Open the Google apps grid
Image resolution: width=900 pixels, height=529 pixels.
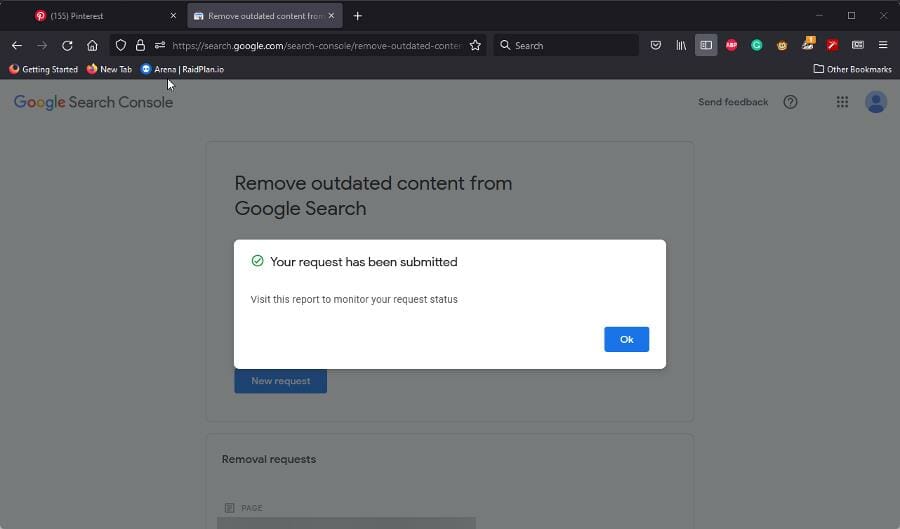842,102
